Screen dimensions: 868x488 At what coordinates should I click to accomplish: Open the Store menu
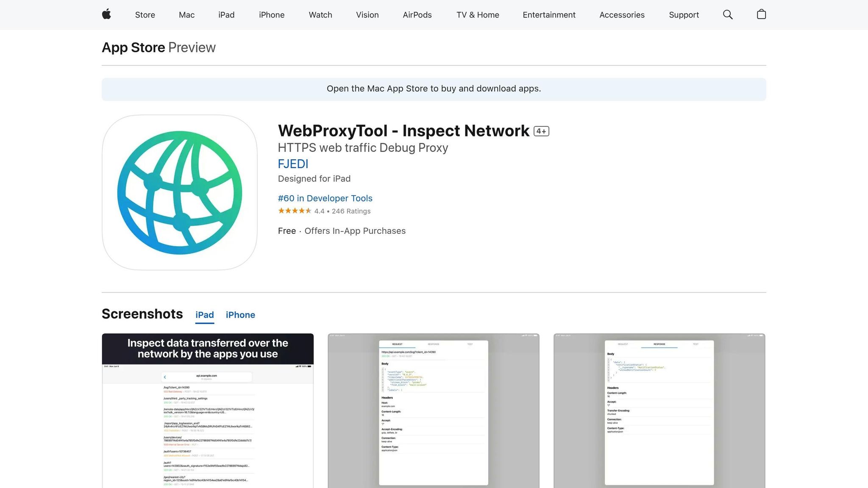pyautogui.click(x=145, y=15)
